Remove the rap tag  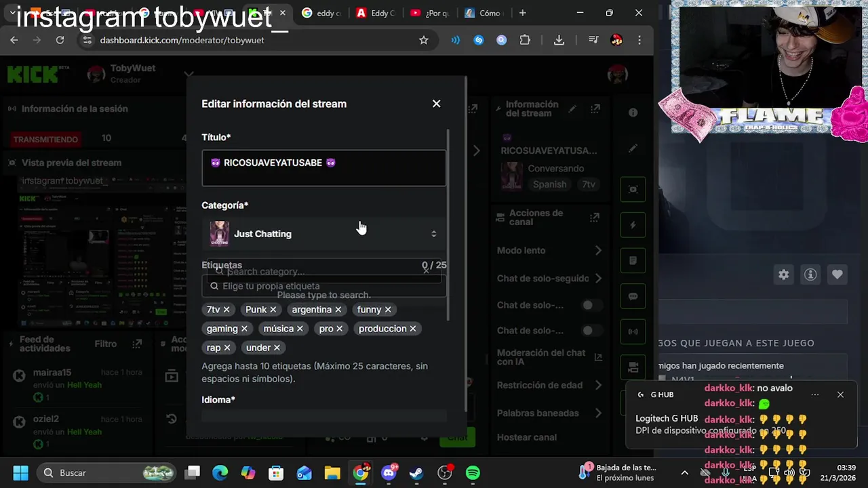click(226, 348)
